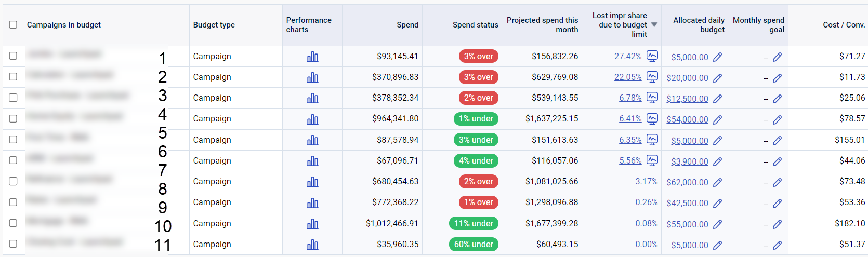Edit the $62,000.00 allocated daily budget

pyautogui.click(x=717, y=182)
